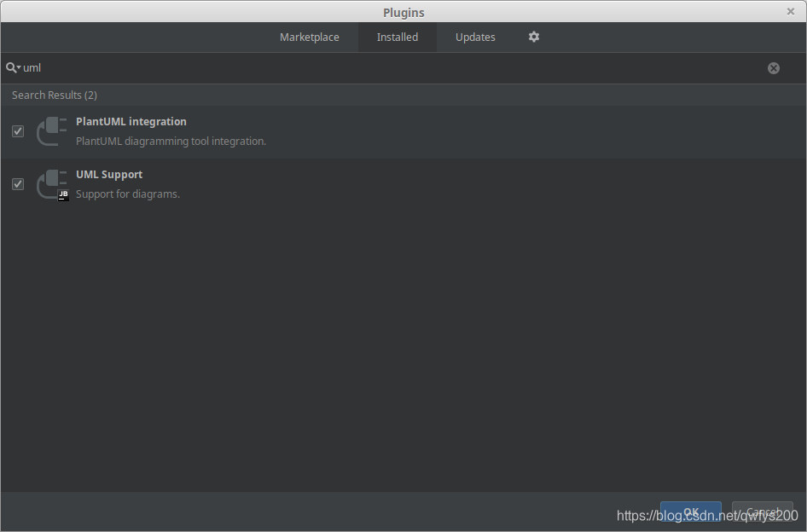Click 'Support for diagrams.' description

[128, 194]
